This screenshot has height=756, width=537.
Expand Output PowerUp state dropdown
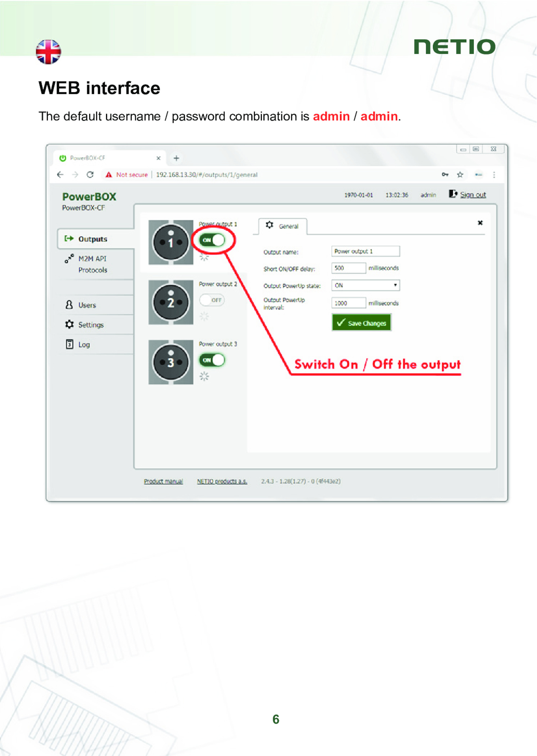coord(365,285)
